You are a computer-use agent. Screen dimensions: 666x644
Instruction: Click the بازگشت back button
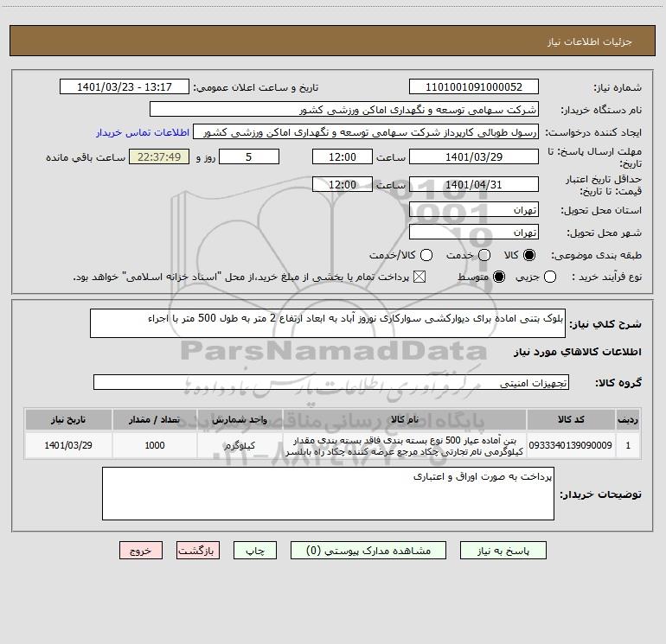coord(198,551)
